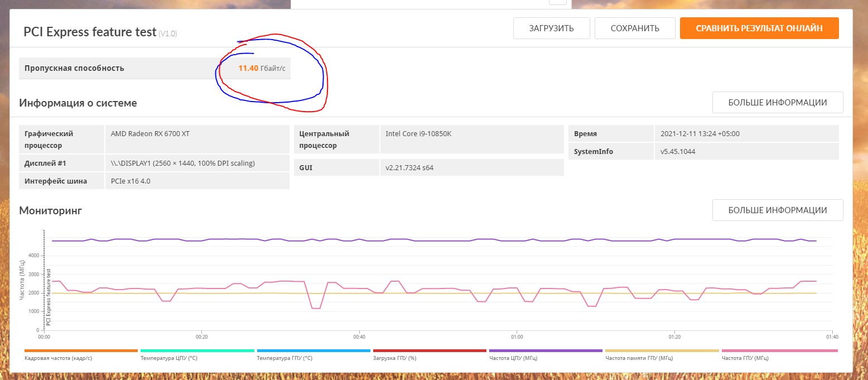Select the timestamp 2021-12-11 13:24 +05:00
The width and height of the screenshot is (868, 380).
point(700,134)
